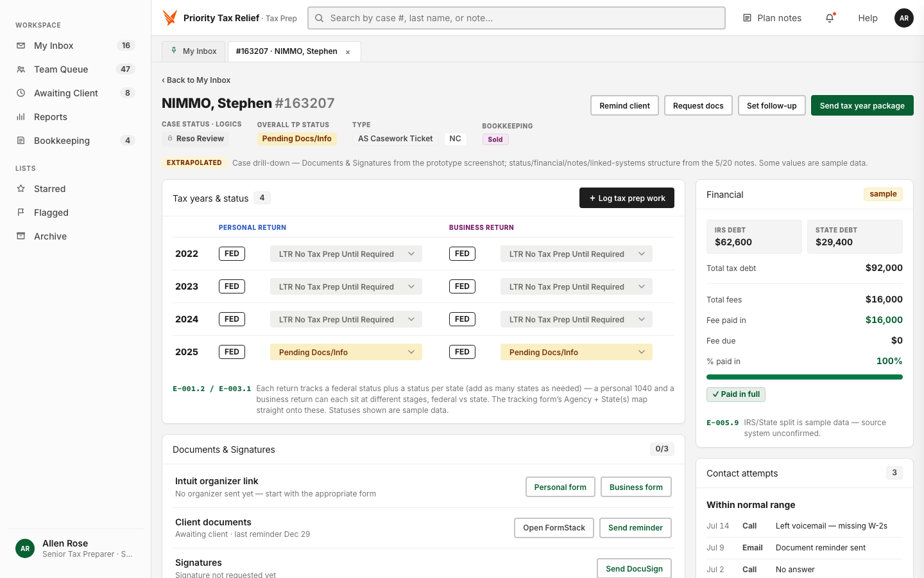
Task: Expand 2023 business return status dropdown
Action: (576, 286)
